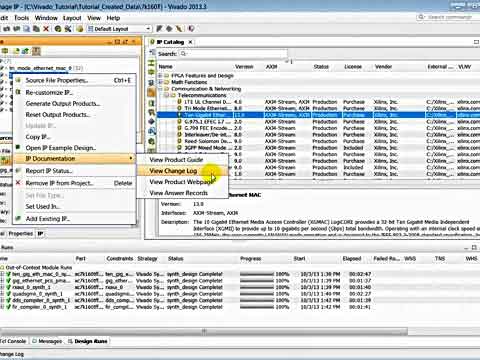This screenshot has width=480, height=360.
Task: Open the Window menu
Action: pos(46,18)
